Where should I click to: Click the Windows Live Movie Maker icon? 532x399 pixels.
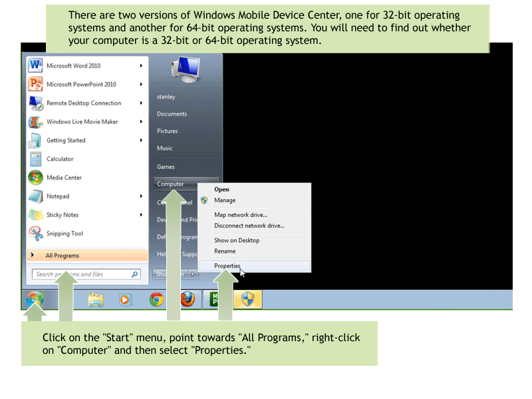click(x=36, y=122)
